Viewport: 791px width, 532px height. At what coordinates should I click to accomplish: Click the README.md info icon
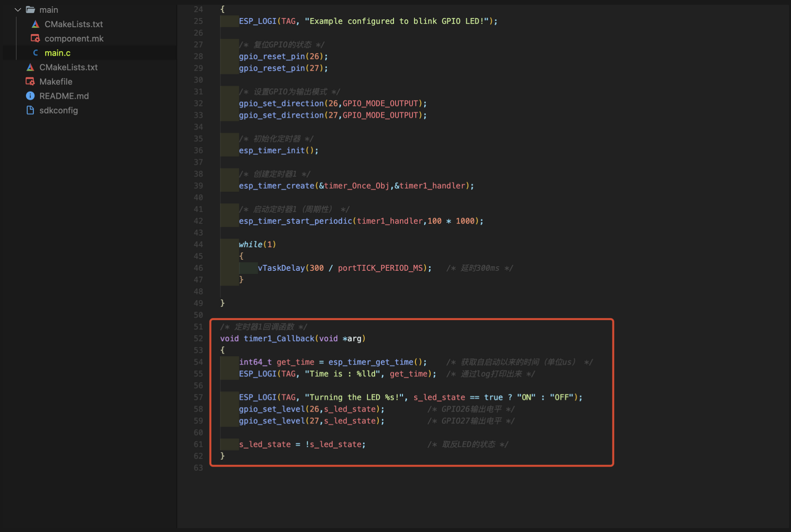click(30, 96)
